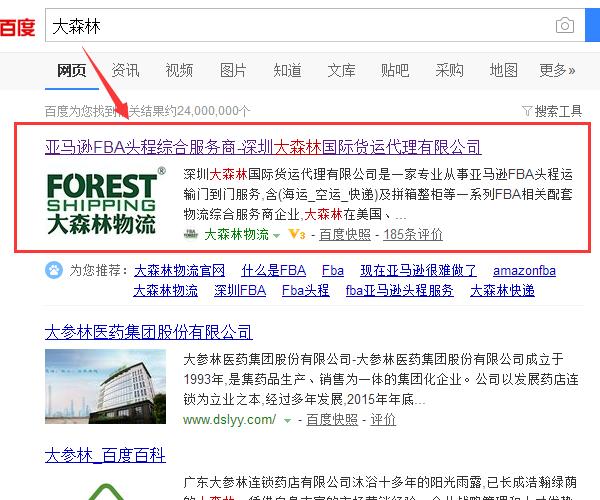Click recommended link Fba头程
Screen dimensions: 600x500
pos(305,290)
